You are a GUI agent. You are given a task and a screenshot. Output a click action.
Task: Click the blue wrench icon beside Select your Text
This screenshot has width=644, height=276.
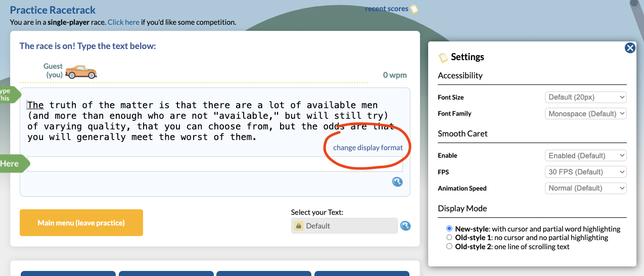(405, 226)
